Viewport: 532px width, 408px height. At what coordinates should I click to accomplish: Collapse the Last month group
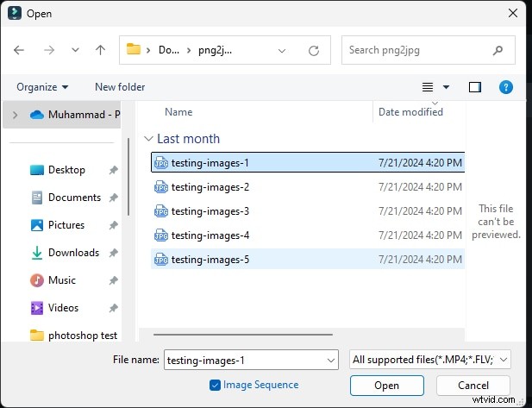pyautogui.click(x=150, y=139)
